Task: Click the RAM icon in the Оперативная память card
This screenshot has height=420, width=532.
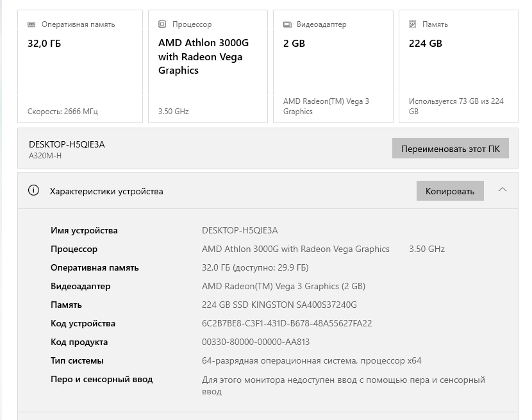Action: click(x=32, y=24)
